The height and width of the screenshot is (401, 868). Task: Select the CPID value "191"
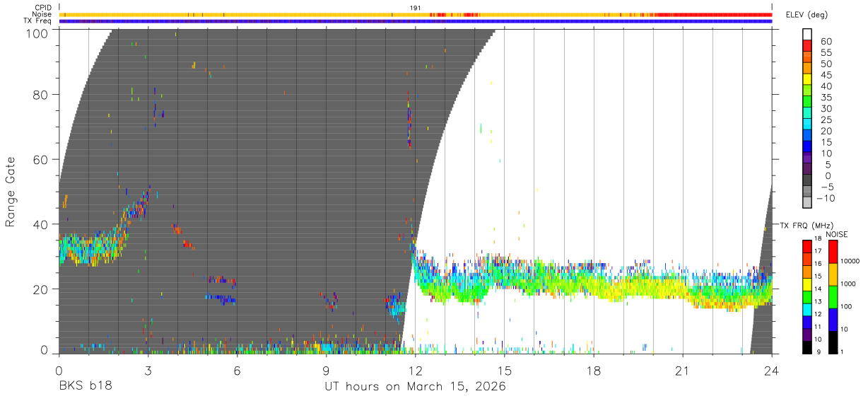416,8
